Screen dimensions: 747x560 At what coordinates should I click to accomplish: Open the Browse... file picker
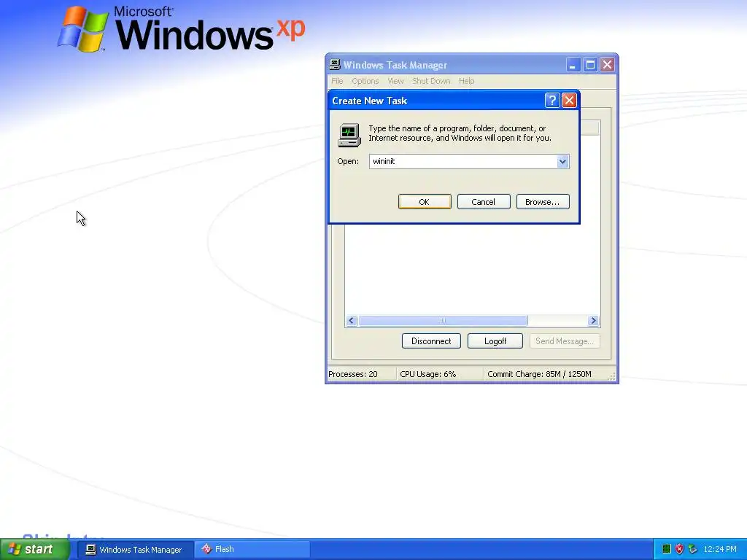tap(543, 202)
